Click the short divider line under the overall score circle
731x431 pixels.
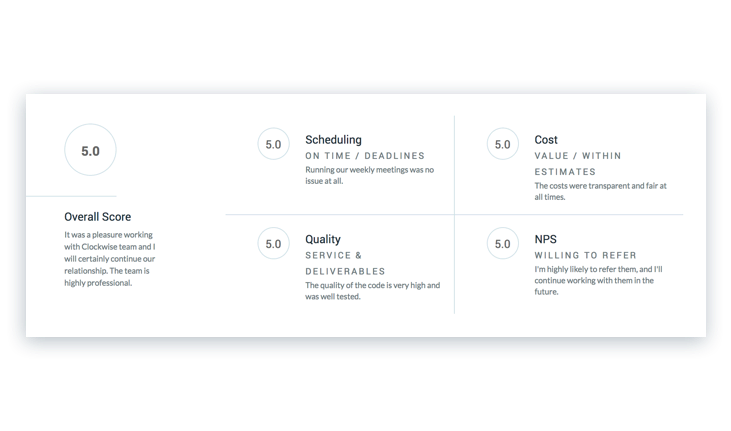pos(71,196)
